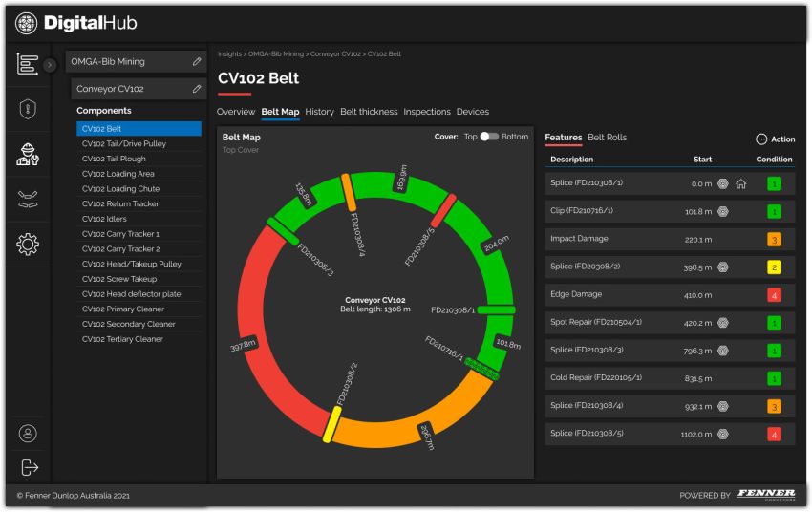Open the Action menu button
The image size is (812, 512).
(776, 139)
